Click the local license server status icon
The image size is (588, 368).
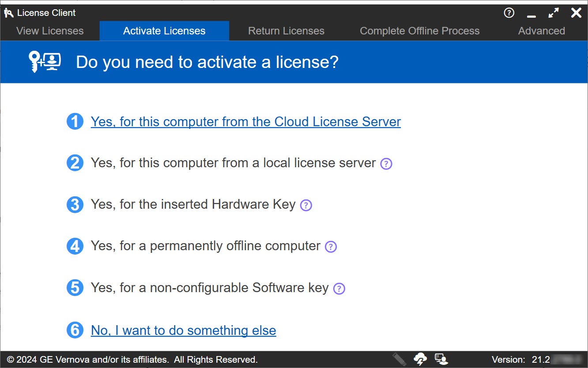tap(441, 359)
